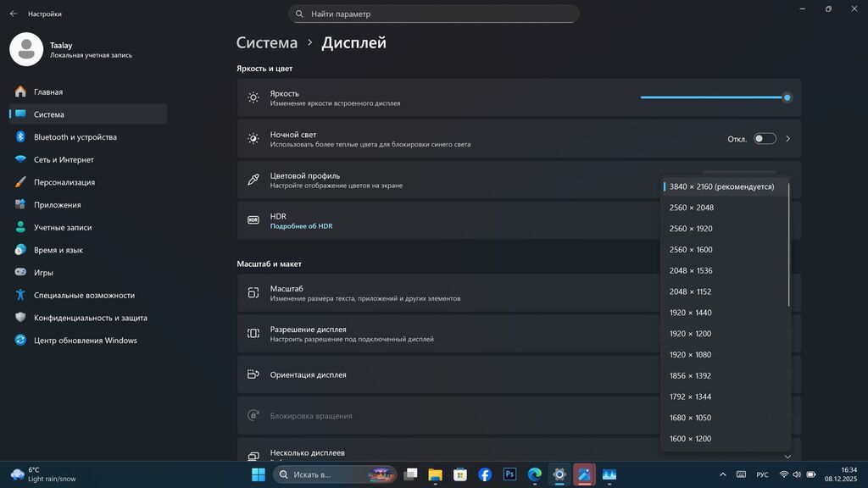Select 2560 × 1600 resolution
This screenshot has width=868, height=488.
(726, 250)
